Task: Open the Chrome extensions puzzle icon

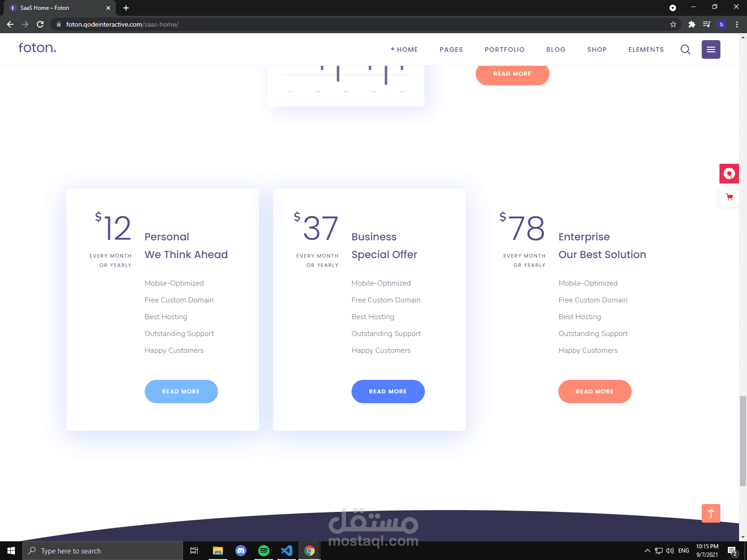Action: pyautogui.click(x=692, y=24)
